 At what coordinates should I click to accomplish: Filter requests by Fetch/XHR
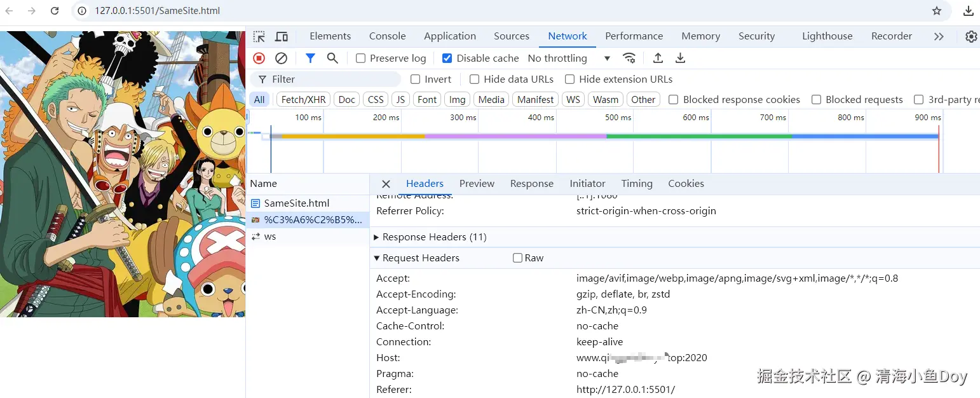click(x=303, y=100)
